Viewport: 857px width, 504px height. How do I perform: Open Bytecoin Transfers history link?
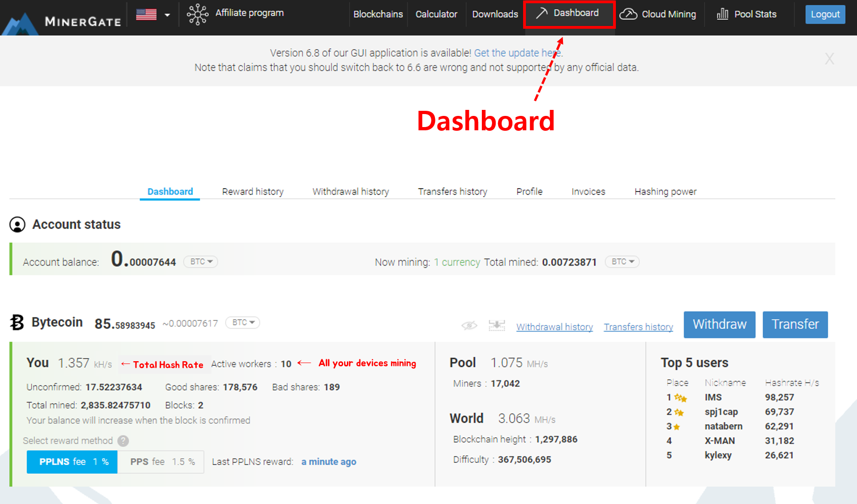click(638, 327)
